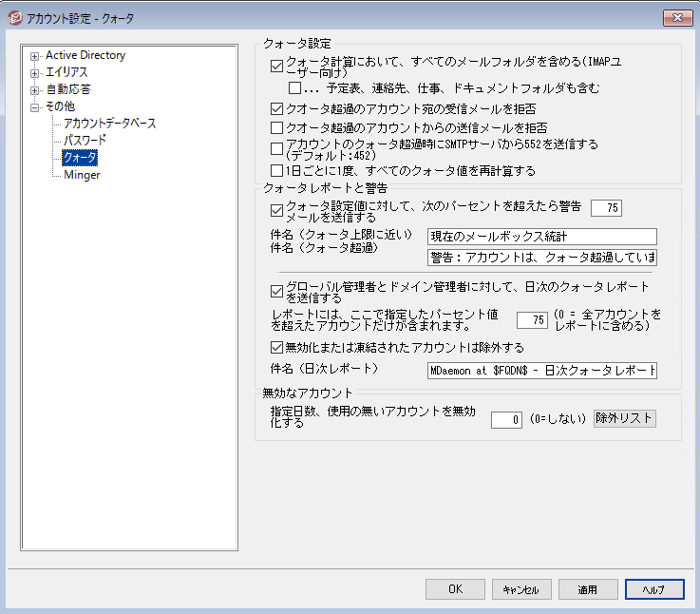Toggle refusing incoming mail for over-quota accounts

(276, 109)
